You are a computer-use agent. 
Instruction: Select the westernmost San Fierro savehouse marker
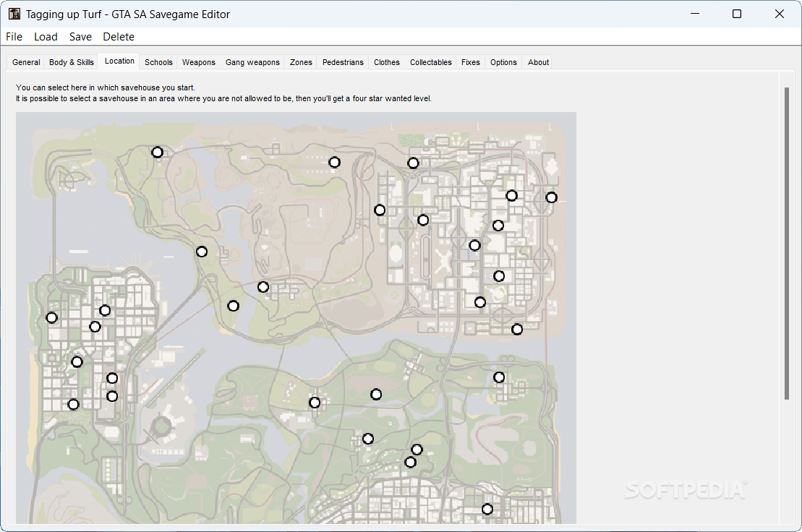click(51, 317)
